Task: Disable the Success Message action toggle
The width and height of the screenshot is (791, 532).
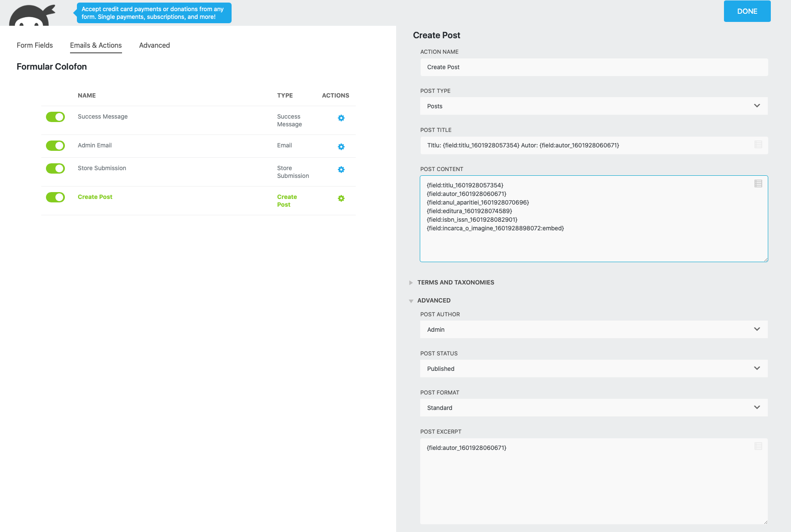Action: tap(55, 117)
